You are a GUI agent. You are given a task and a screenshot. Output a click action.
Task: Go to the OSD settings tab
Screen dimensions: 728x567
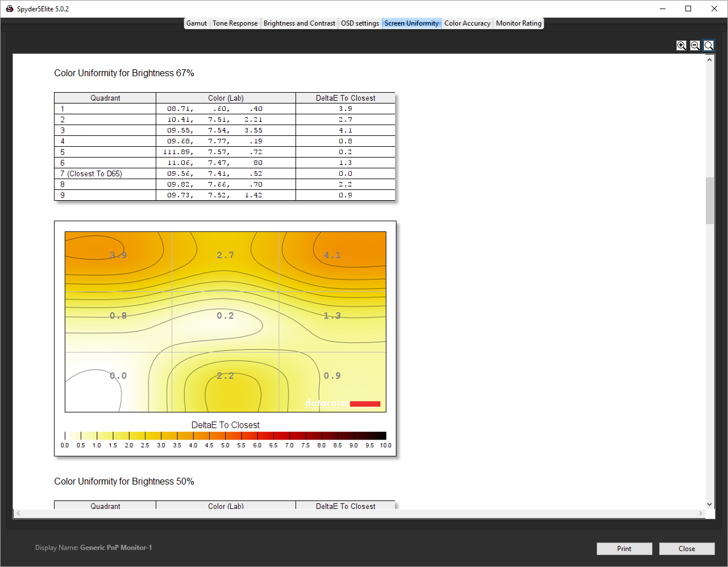point(360,23)
